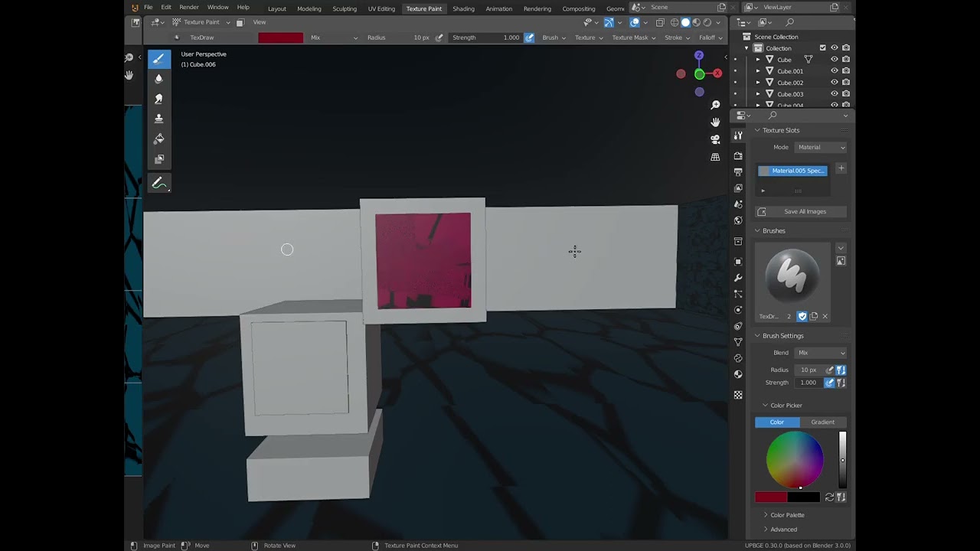Collapse the Texture Slots panel
This screenshot has height=551, width=980.
(x=781, y=130)
